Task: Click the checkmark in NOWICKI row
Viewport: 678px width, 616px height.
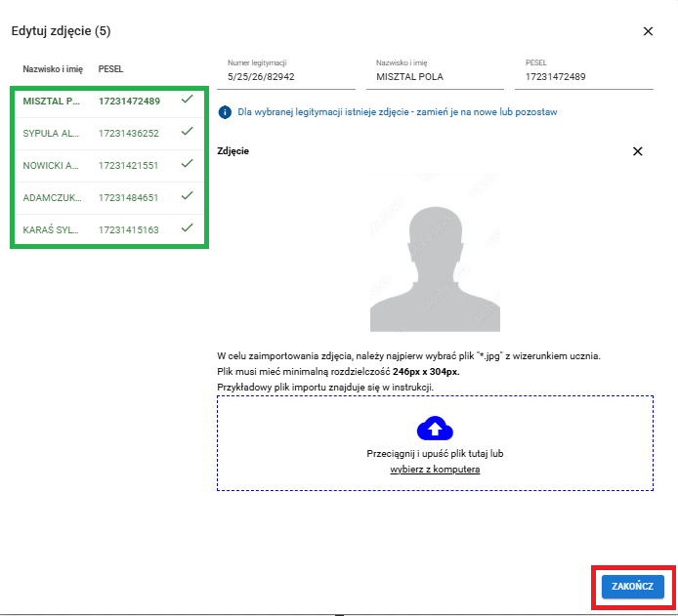Action: coord(187,164)
